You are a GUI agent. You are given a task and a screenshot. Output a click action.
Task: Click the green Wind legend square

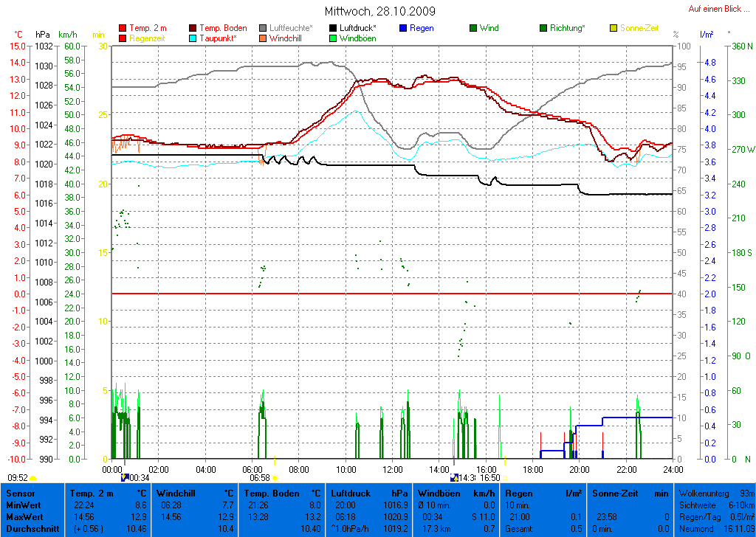tap(473, 28)
